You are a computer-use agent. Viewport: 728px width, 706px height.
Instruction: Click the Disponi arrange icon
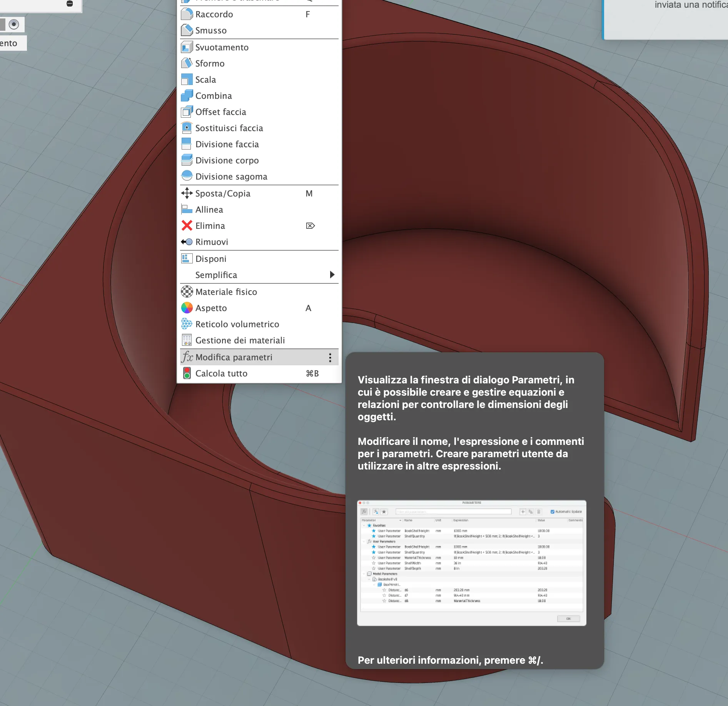pyautogui.click(x=187, y=259)
